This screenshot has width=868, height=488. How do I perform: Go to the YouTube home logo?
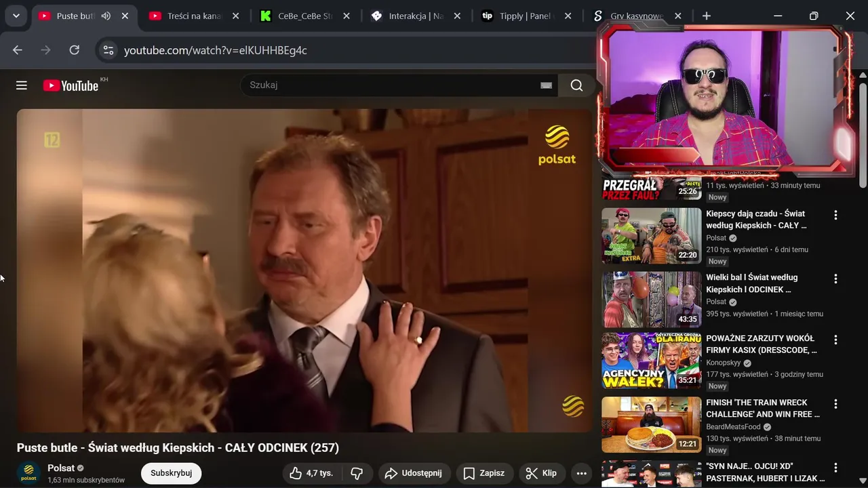pos(71,85)
